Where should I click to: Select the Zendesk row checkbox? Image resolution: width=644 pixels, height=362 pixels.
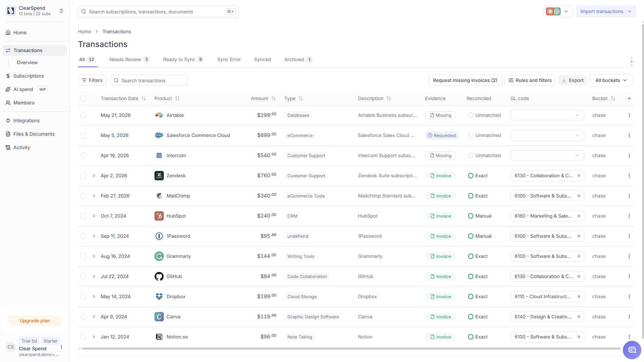point(83,176)
